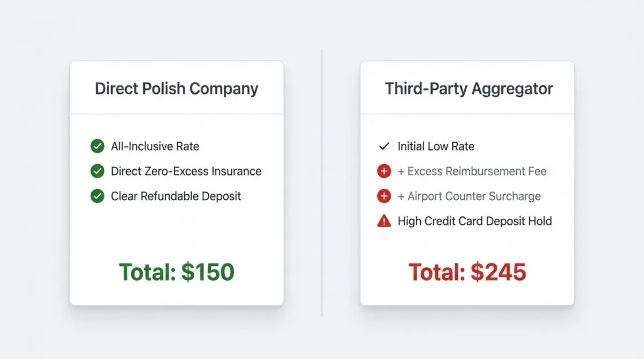Click the green Total: $150 amount
This screenshot has width=644, height=359.
click(x=177, y=272)
